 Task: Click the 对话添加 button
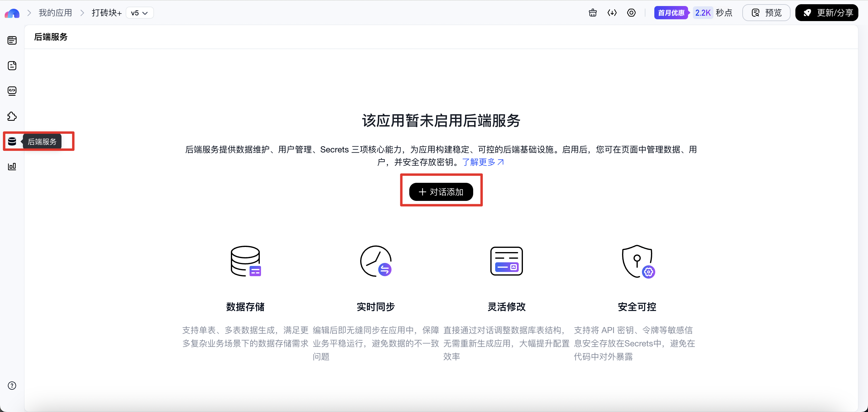[x=441, y=192]
